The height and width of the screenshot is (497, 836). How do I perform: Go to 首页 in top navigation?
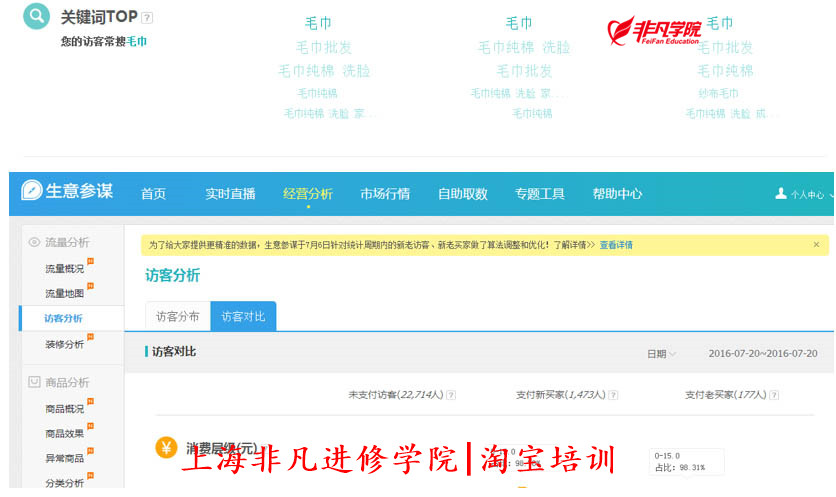pyautogui.click(x=154, y=194)
